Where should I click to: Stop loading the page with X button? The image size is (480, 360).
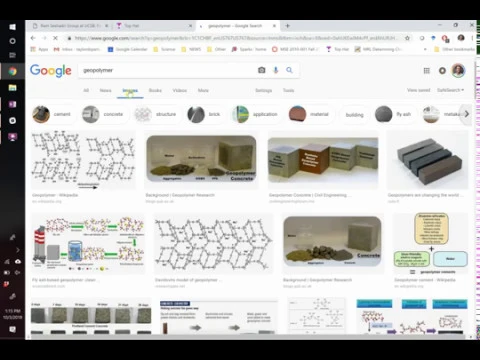click(55, 38)
